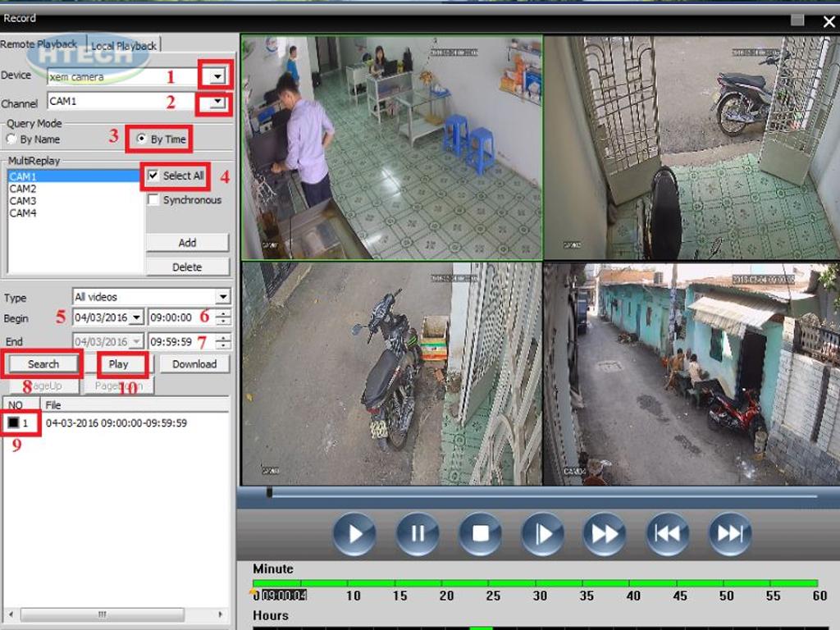
Task: Open the Type 'All videos' dropdown
Action: [x=222, y=297]
